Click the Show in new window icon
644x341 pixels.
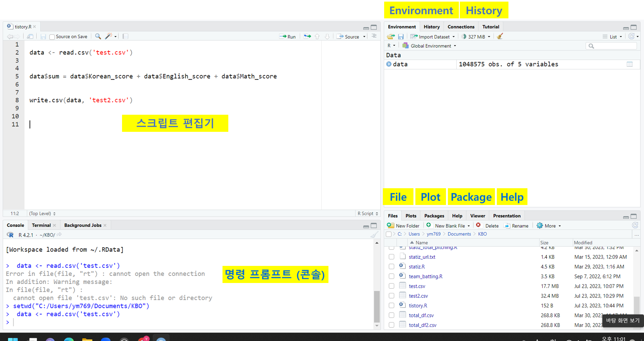coord(30,37)
